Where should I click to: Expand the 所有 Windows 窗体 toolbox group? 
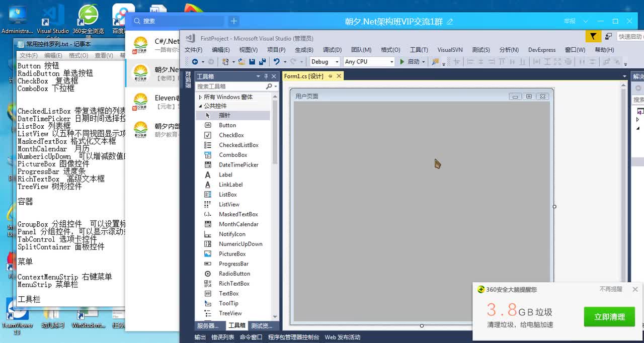point(200,97)
